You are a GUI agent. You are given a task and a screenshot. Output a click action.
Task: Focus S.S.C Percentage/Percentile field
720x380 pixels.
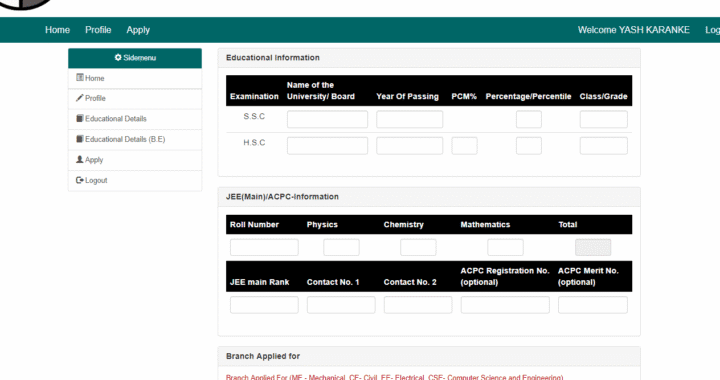click(529, 119)
